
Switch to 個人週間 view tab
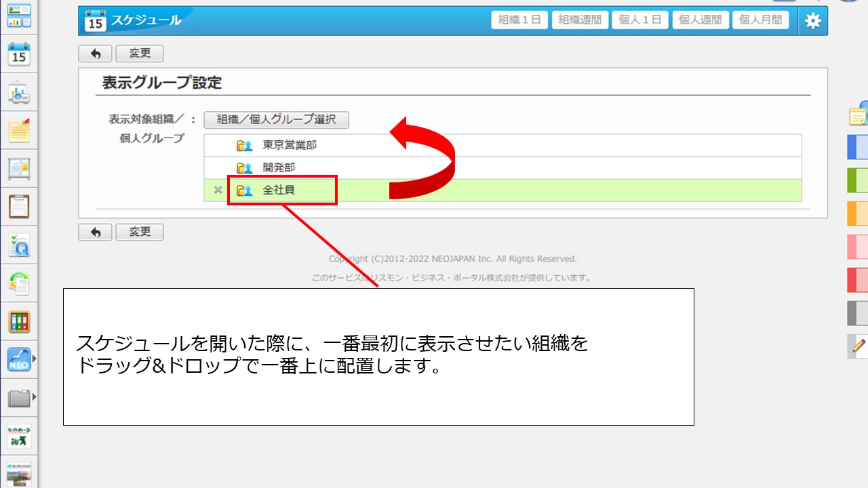[x=701, y=20]
